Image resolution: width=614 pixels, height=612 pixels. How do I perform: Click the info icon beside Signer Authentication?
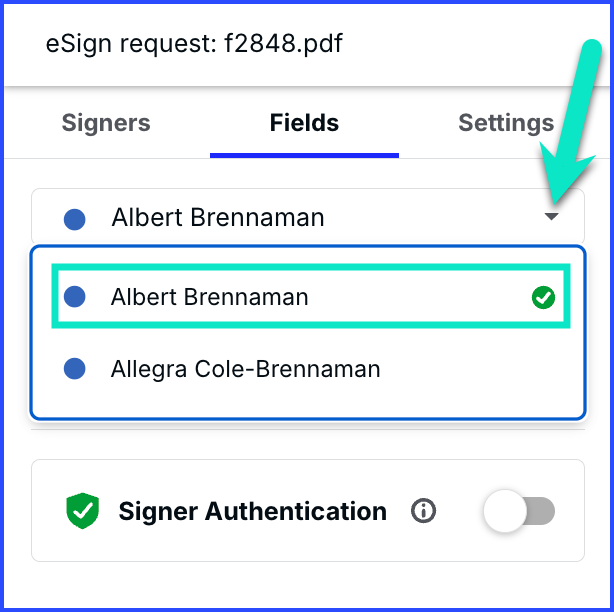click(x=423, y=511)
